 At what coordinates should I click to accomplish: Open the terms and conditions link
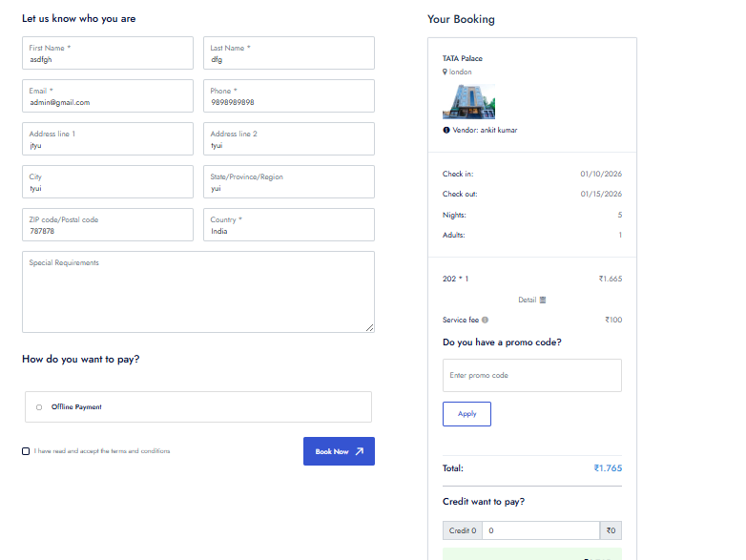tap(140, 451)
